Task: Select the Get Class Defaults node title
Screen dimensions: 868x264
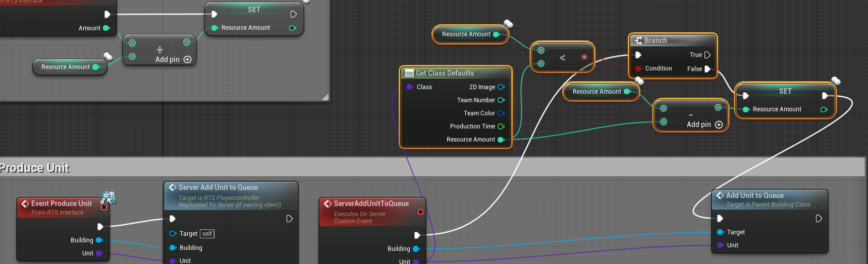Action: tap(444, 73)
